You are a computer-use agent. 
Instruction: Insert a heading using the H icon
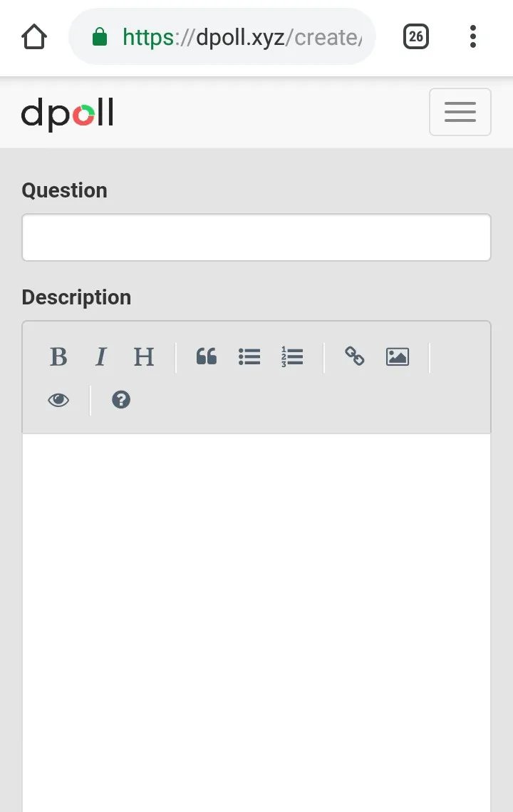coord(144,356)
